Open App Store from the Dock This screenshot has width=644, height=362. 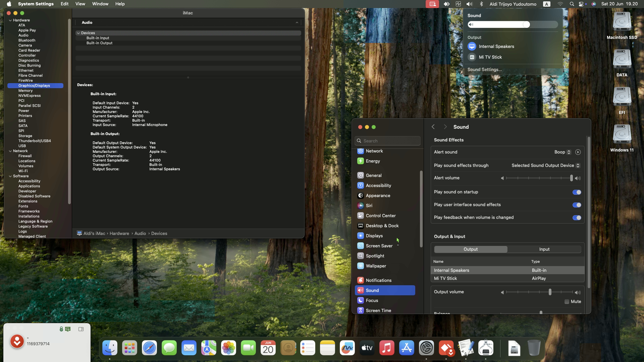point(407,348)
